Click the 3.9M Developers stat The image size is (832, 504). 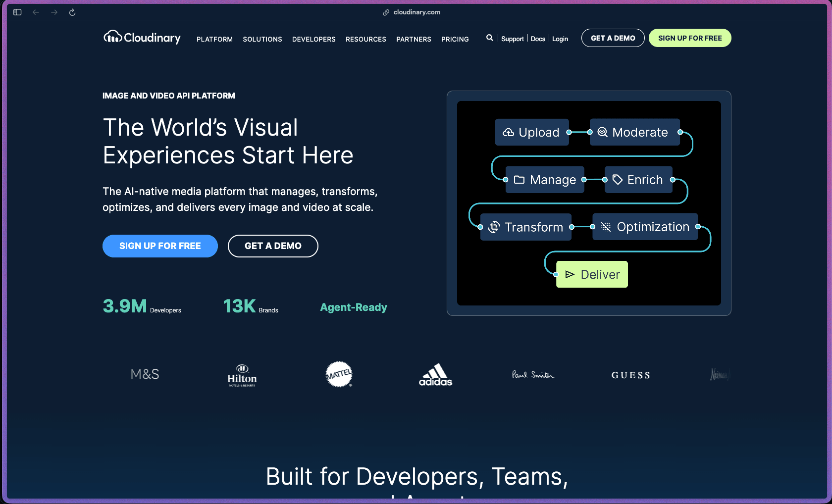pyautogui.click(x=142, y=306)
